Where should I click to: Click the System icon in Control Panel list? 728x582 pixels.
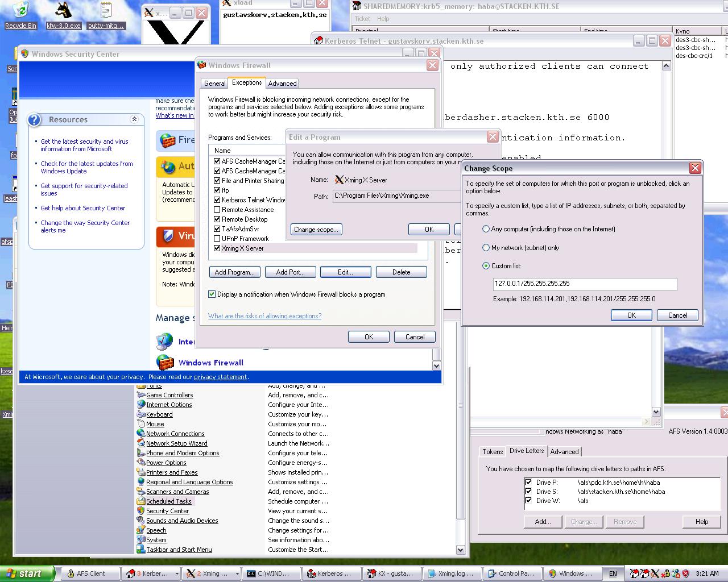pyautogui.click(x=141, y=540)
